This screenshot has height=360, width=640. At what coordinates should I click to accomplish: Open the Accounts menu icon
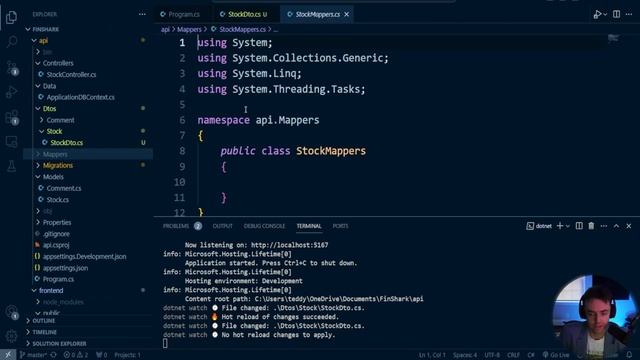click(x=11, y=312)
